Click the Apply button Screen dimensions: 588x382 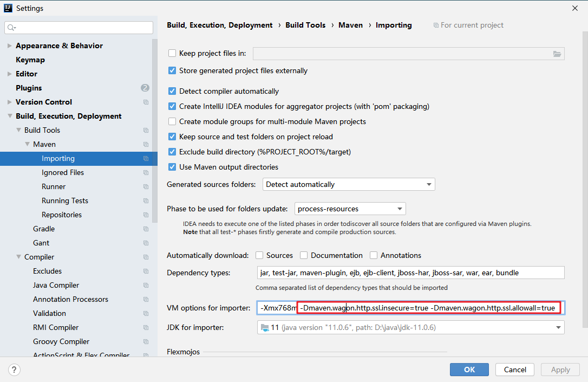click(x=560, y=369)
